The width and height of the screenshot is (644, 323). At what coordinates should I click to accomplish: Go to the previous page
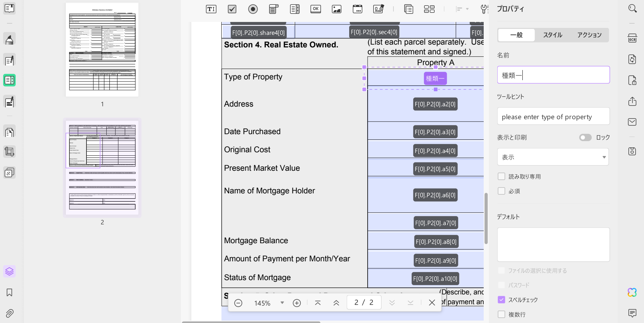336,303
